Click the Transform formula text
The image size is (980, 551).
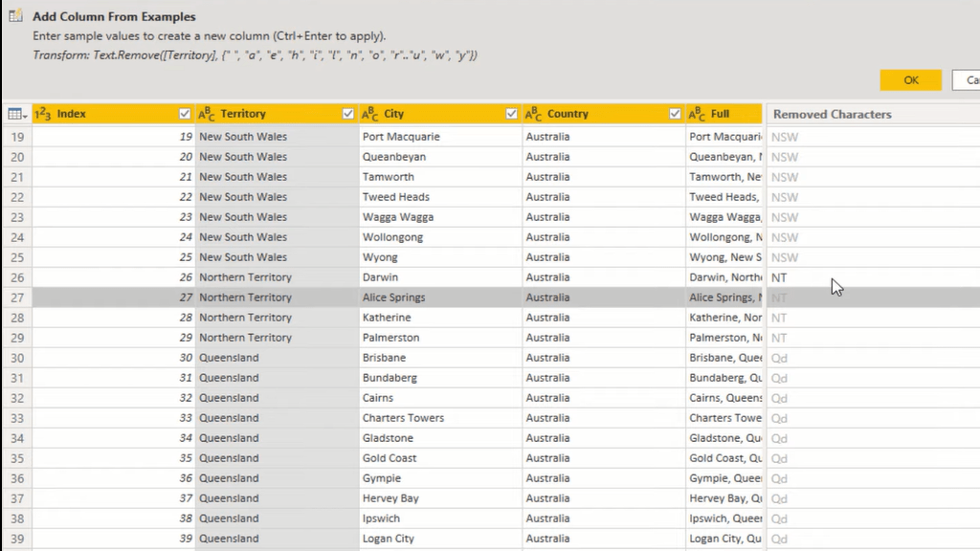pyautogui.click(x=255, y=55)
